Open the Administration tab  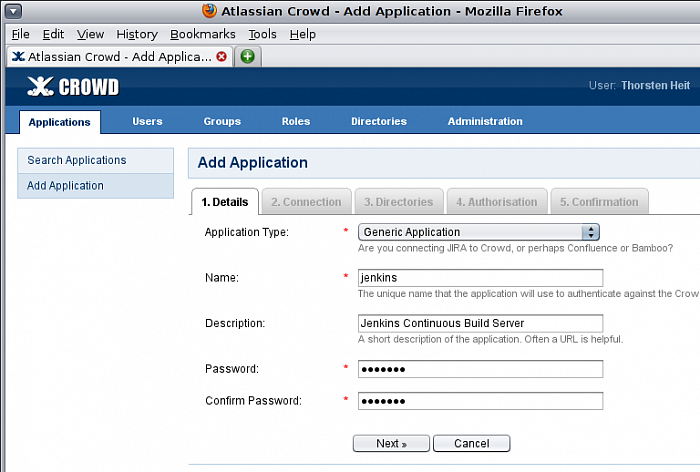tap(485, 121)
